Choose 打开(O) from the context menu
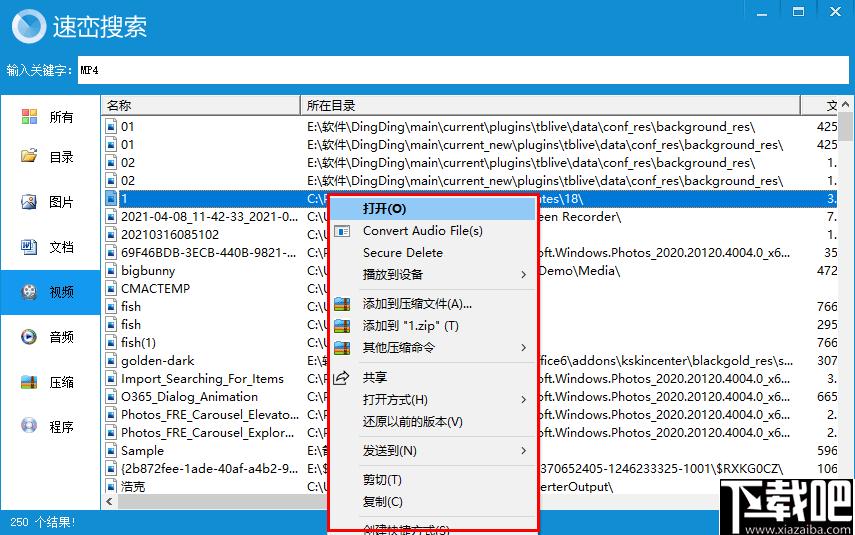855x535 pixels. pos(384,209)
